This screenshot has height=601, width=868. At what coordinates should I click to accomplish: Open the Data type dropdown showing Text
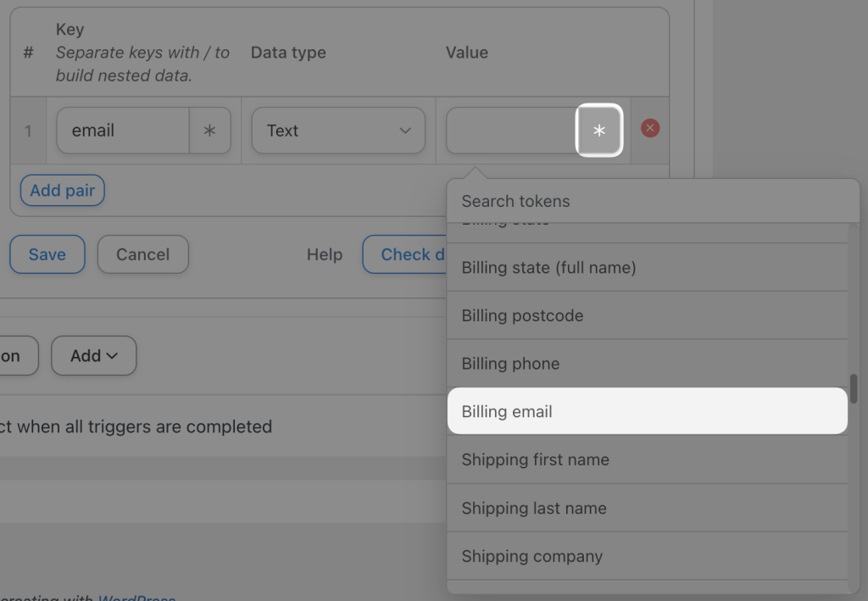coord(338,131)
